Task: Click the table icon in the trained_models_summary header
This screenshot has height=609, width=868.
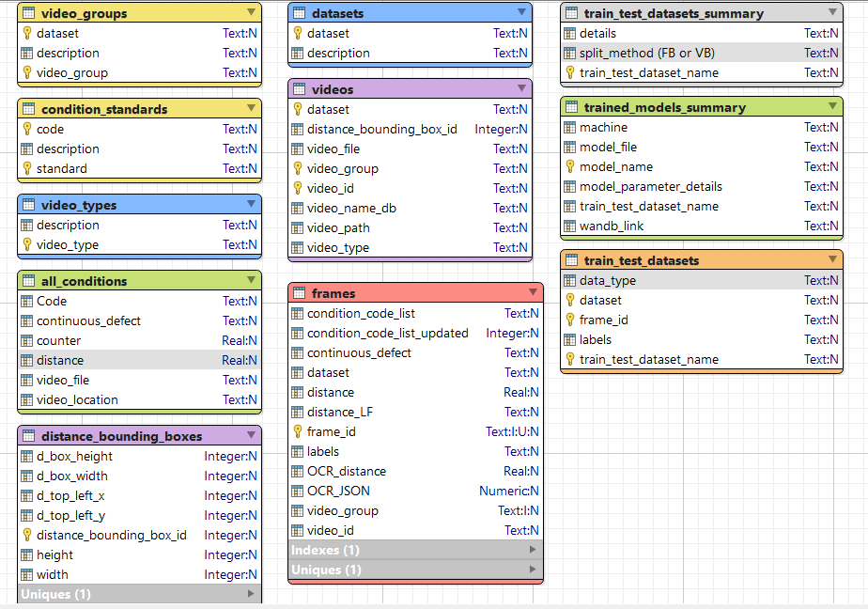Action: [572, 107]
